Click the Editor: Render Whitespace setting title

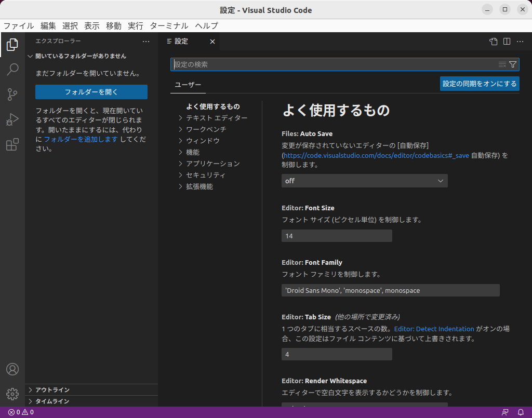pos(324,381)
